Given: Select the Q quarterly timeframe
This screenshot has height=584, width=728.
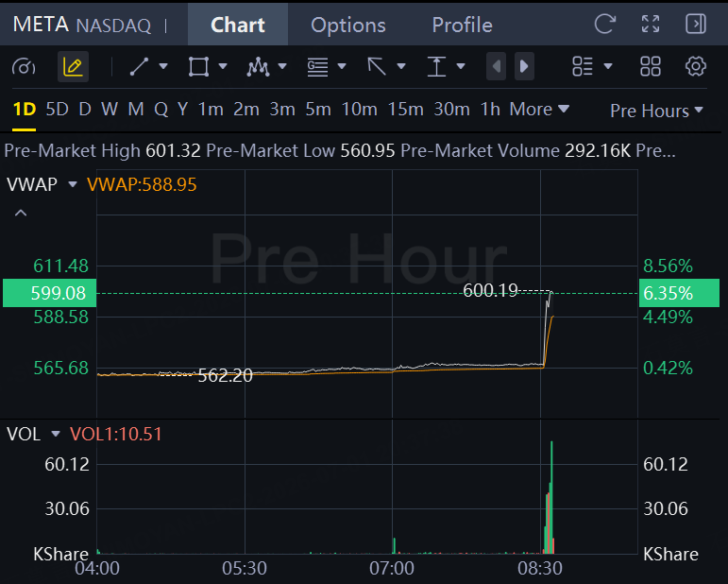Looking at the screenshot, I should click(161, 110).
